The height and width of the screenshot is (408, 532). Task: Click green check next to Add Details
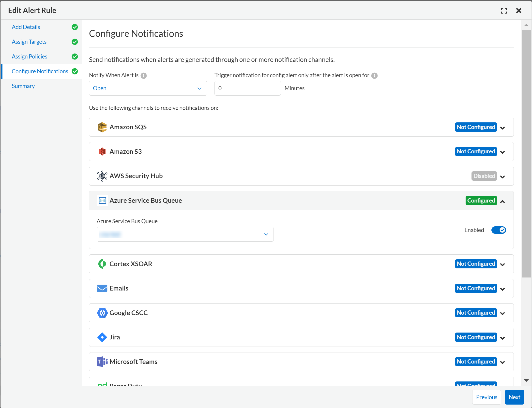(75, 27)
